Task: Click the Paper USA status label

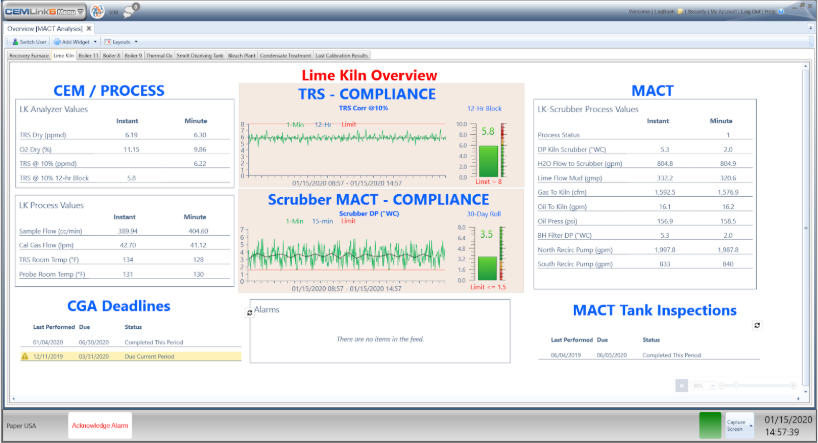Action: [21, 426]
